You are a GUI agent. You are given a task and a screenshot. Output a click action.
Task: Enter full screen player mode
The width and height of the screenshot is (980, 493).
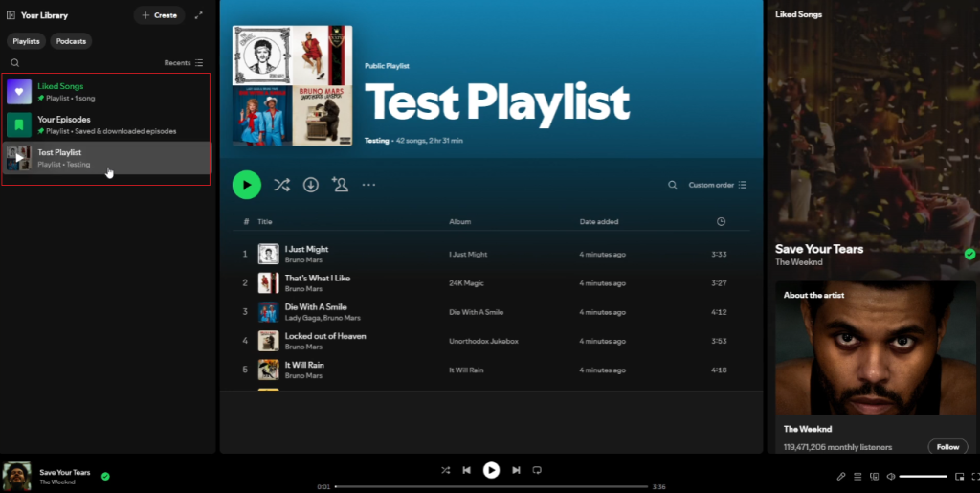coord(975,477)
